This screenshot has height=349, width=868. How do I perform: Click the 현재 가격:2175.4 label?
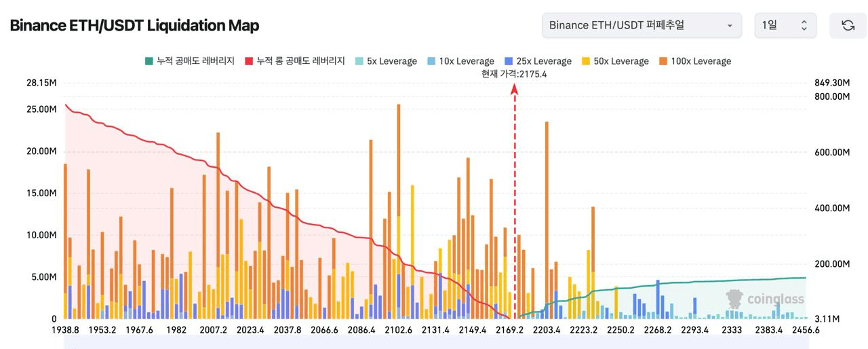[x=514, y=73]
